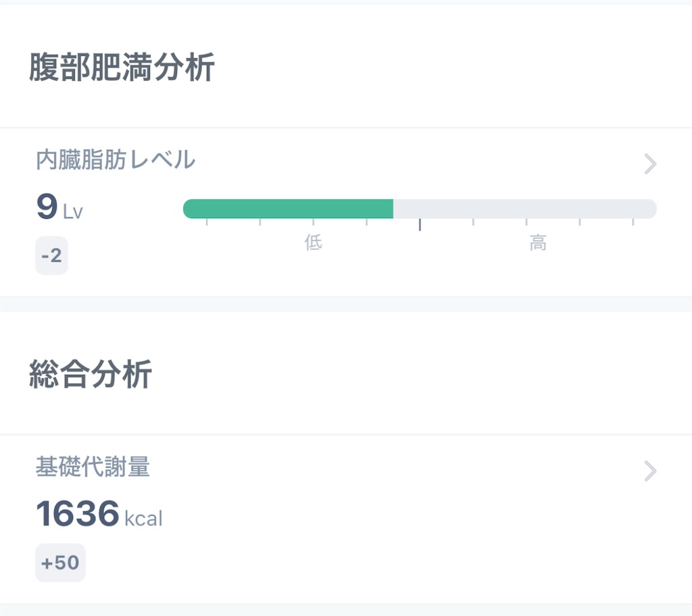
Task: Tap the 基礎代謝量 row label
Action: tap(93, 467)
